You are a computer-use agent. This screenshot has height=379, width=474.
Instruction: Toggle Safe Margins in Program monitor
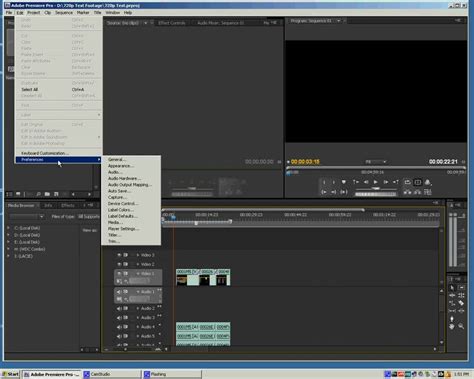pyautogui.click(x=418, y=182)
